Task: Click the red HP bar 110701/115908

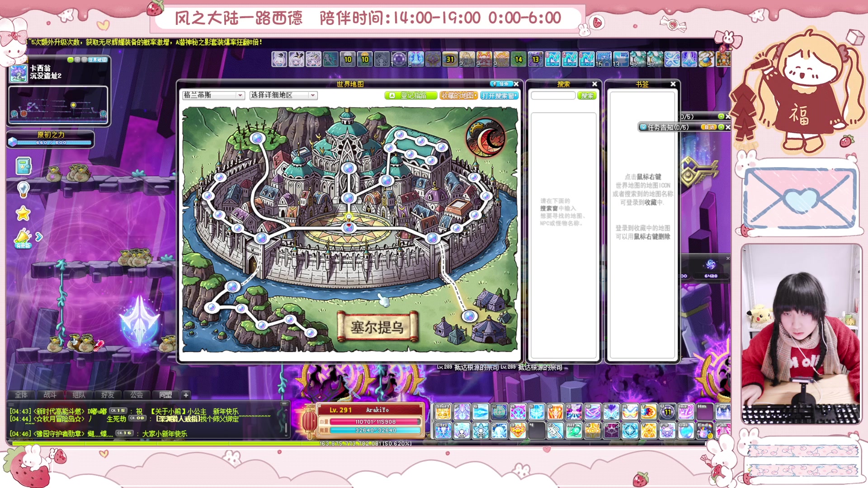Action: tap(375, 422)
